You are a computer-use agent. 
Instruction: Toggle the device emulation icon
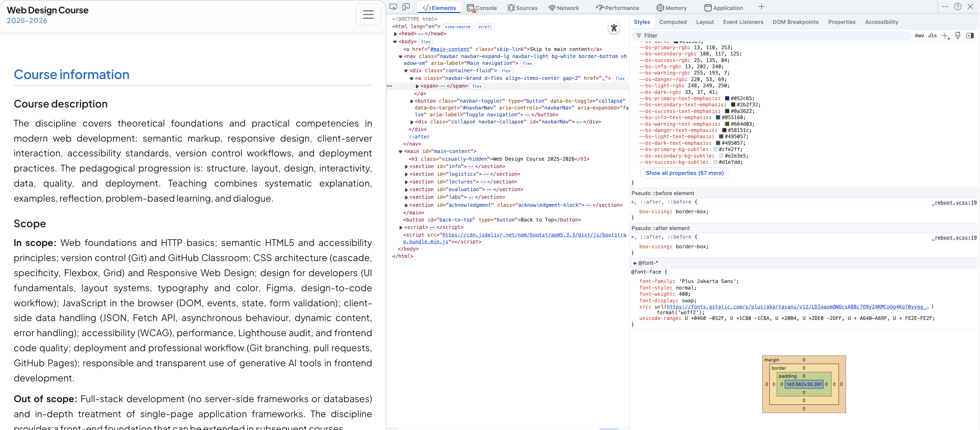tap(406, 7)
